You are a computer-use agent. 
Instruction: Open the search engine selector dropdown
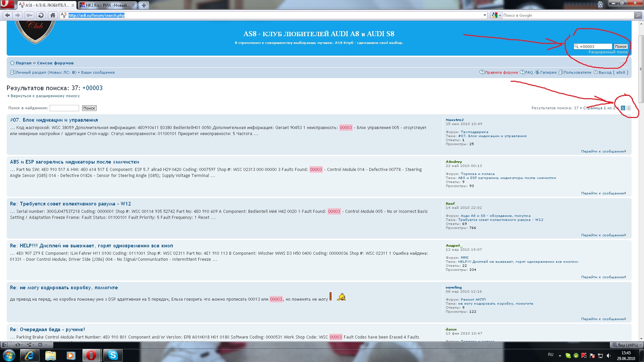[496, 15]
